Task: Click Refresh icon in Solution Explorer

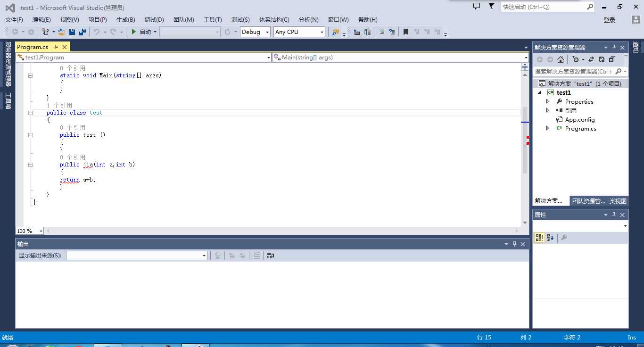Action: (x=602, y=59)
